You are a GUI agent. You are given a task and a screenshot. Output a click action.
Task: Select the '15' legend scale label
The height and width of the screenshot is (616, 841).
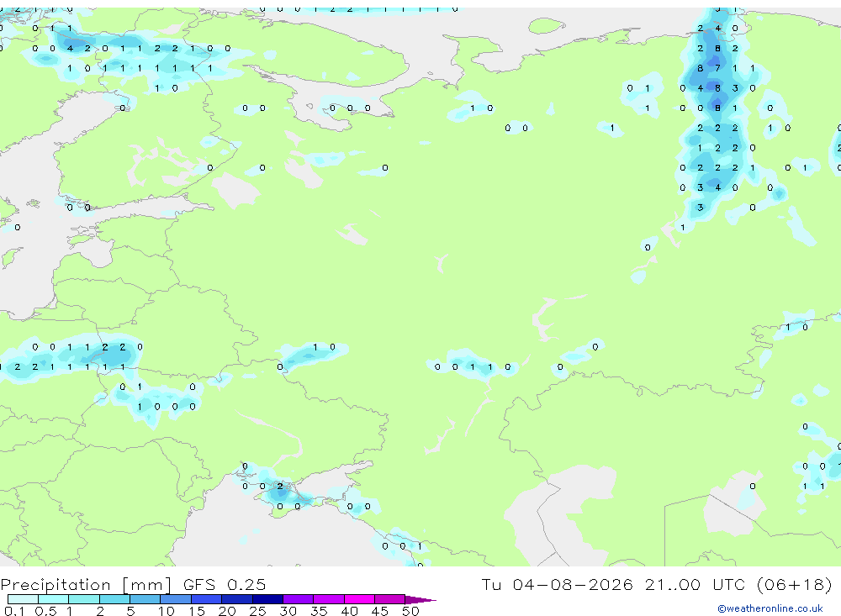tap(197, 611)
